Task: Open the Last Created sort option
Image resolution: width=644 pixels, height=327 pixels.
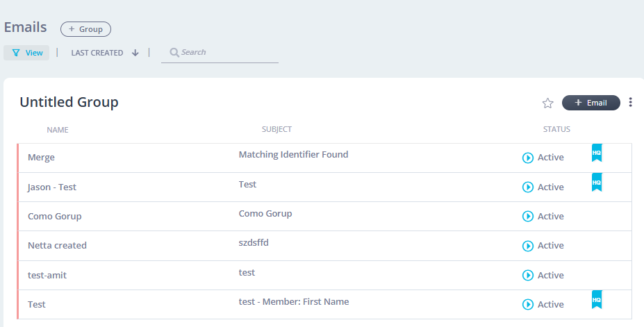Action: tap(97, 53)
